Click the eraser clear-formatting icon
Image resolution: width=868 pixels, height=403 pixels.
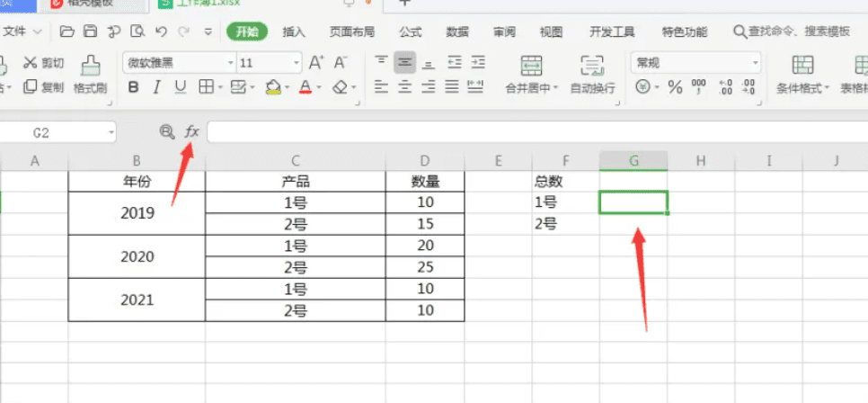(341, 87)
